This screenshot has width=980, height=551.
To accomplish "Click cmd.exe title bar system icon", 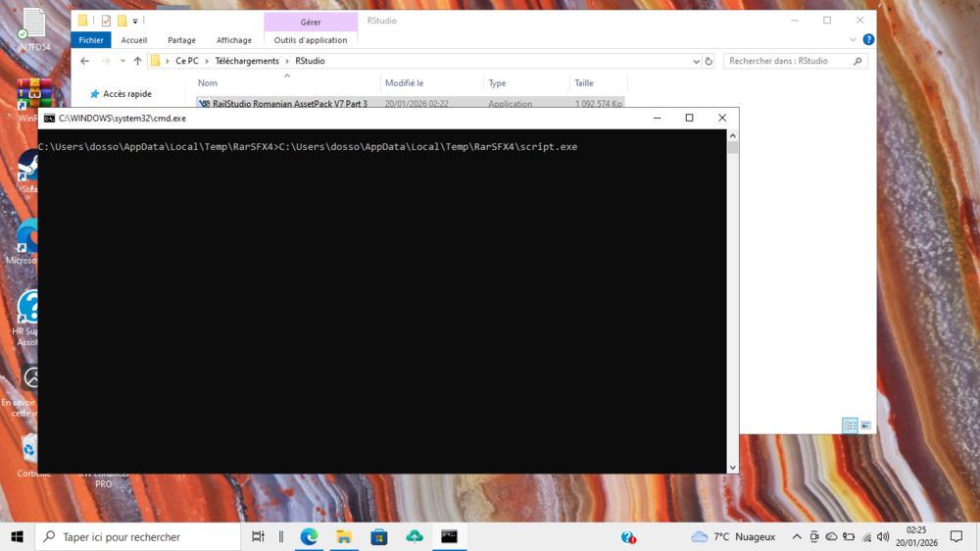I will 49,119.
